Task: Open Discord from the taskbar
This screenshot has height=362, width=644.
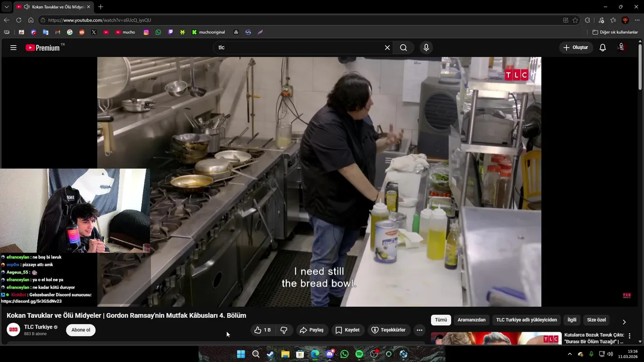Action: coord(330,354)
